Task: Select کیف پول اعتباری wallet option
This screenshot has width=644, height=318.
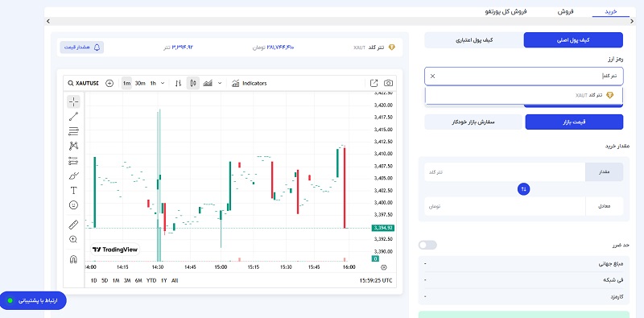Action: (x=473, y=40)
